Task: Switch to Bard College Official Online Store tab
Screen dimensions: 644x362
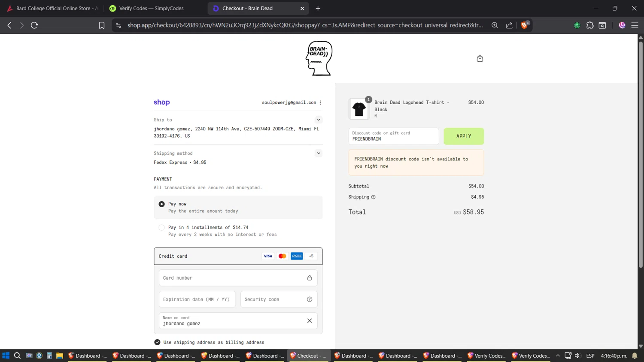Action: 52,8
